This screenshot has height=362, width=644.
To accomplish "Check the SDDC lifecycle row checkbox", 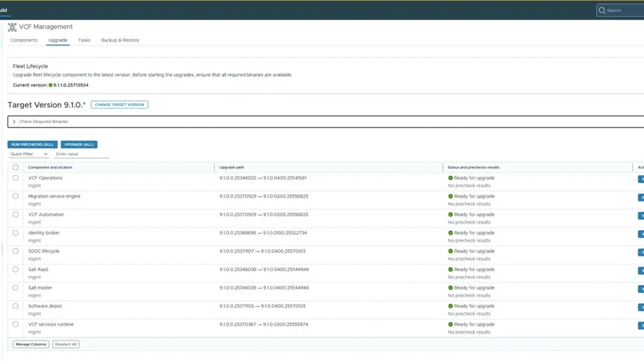I will pyautogui.click(x=16, y=251).
